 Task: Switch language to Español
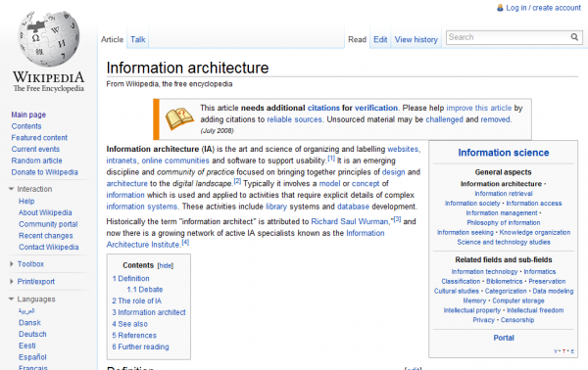[32, 357]
